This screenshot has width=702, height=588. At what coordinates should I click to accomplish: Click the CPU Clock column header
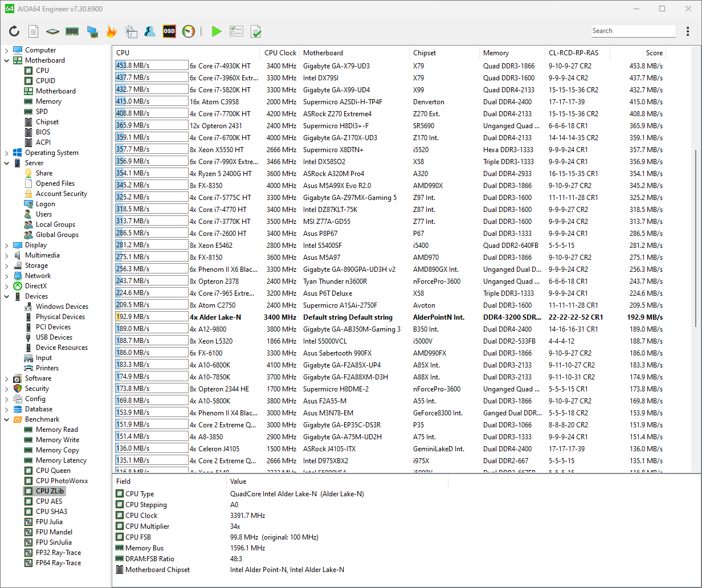(x=280, y=53)
